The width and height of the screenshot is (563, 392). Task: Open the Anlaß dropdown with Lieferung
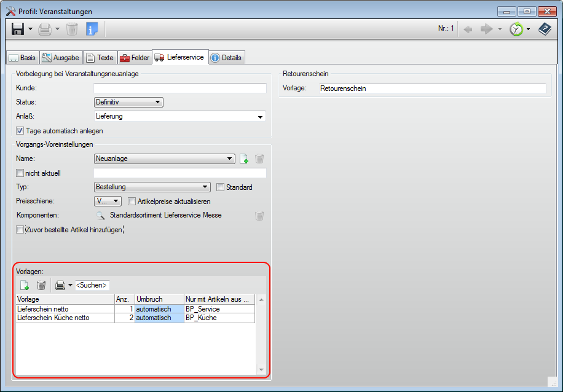[x=179, y=116]
